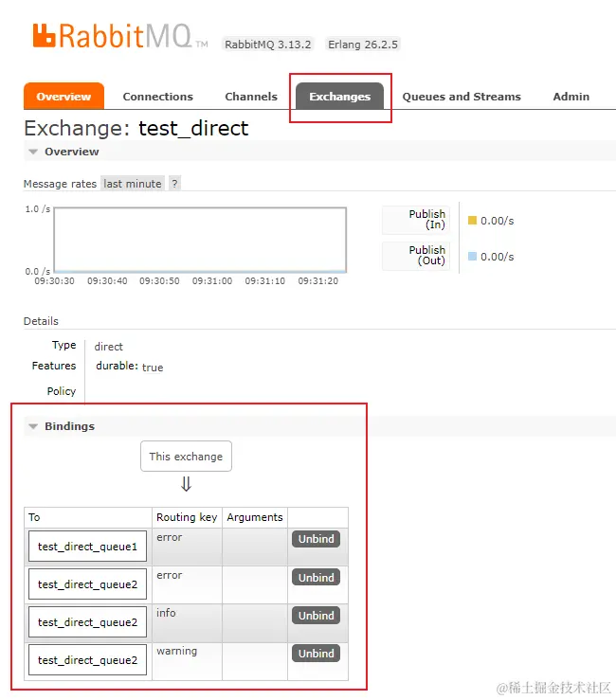Open the test_direct_queue1 binding link

click(87, 546)
